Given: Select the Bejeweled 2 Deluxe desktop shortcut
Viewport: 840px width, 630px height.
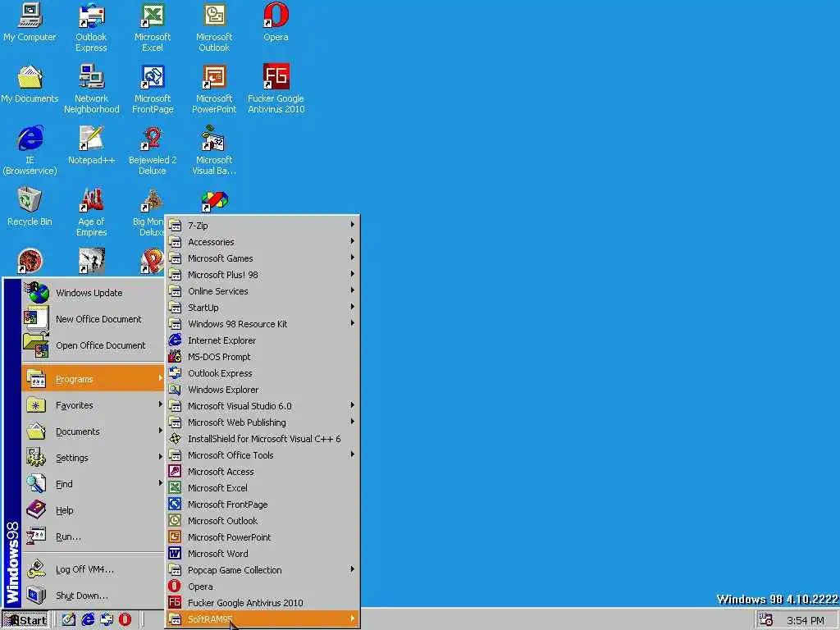Looking at the screenshot, I should click(153, 151).
